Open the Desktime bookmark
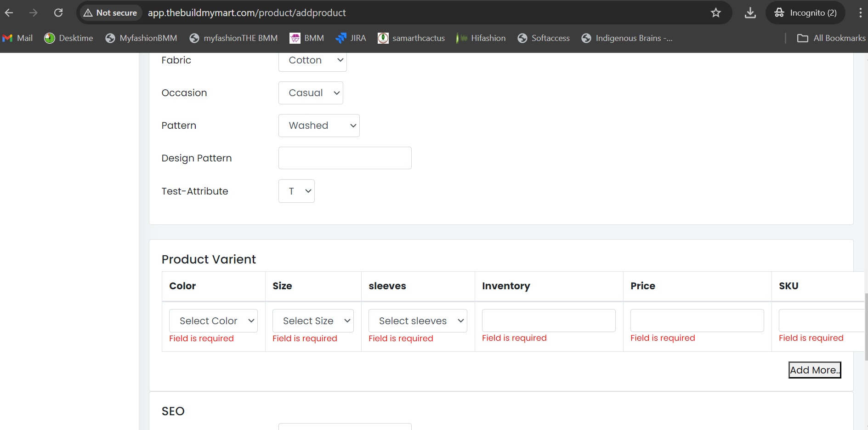 coord(69,38)
